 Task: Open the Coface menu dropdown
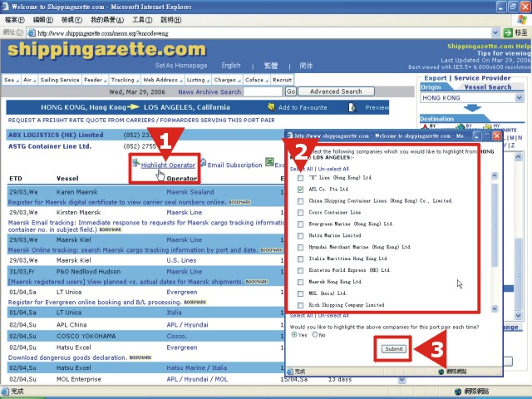click(257, 80)
